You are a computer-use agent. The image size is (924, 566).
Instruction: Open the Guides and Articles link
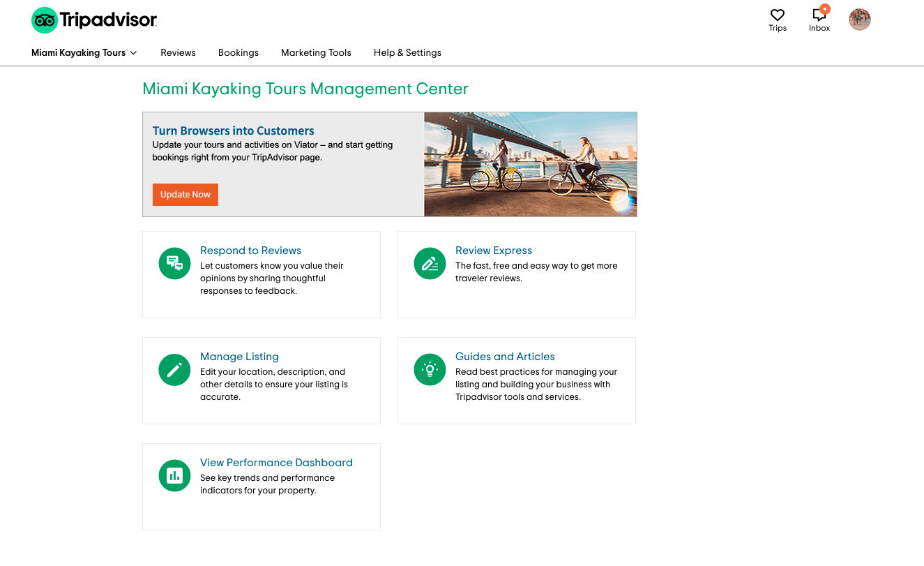coord(505,357)
